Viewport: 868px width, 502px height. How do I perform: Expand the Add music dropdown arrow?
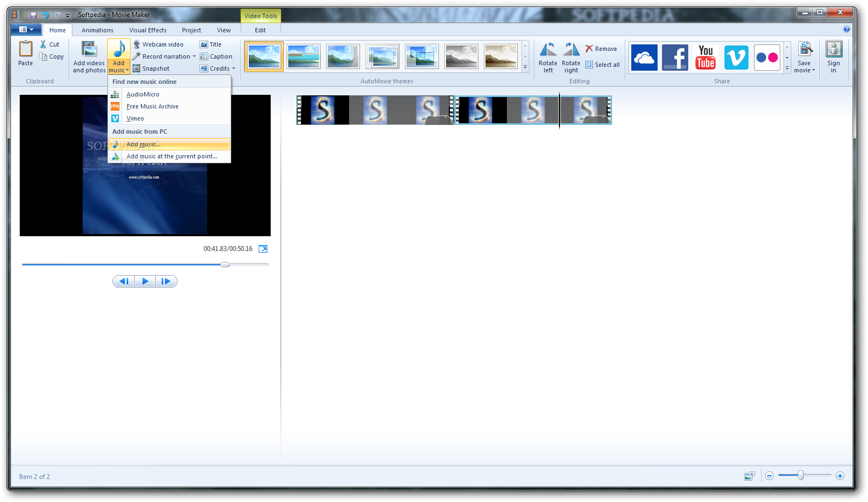[x=127, y=70]
